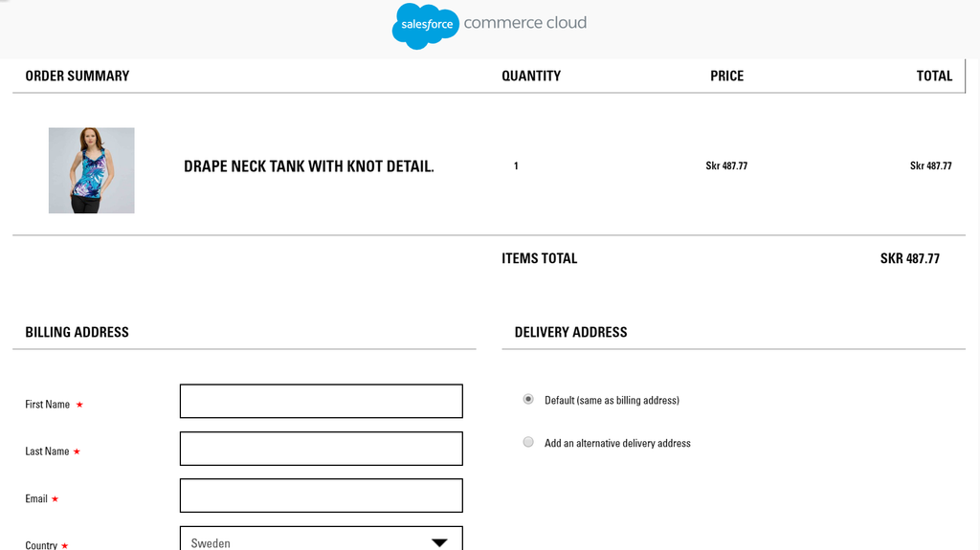The height and width of the screenshot is (550, 980).
Task: Click the Drape Neck Tank product name
Action: (308, 166)
